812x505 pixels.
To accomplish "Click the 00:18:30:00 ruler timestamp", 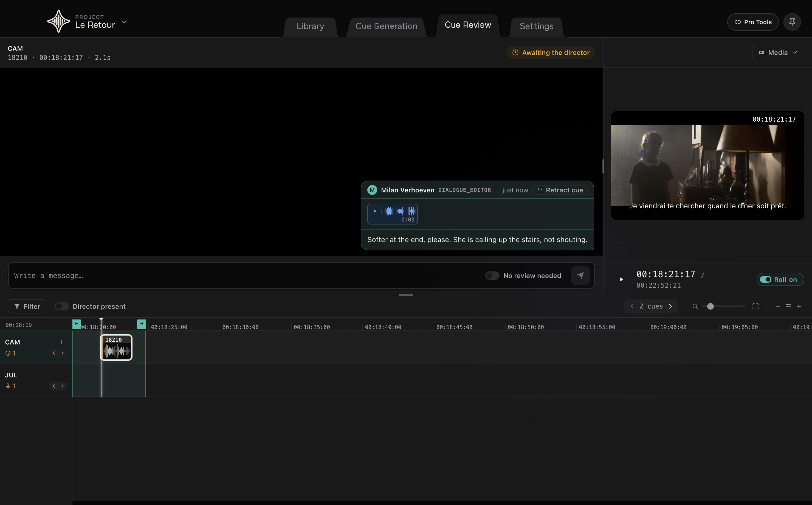I will point(240,327).
